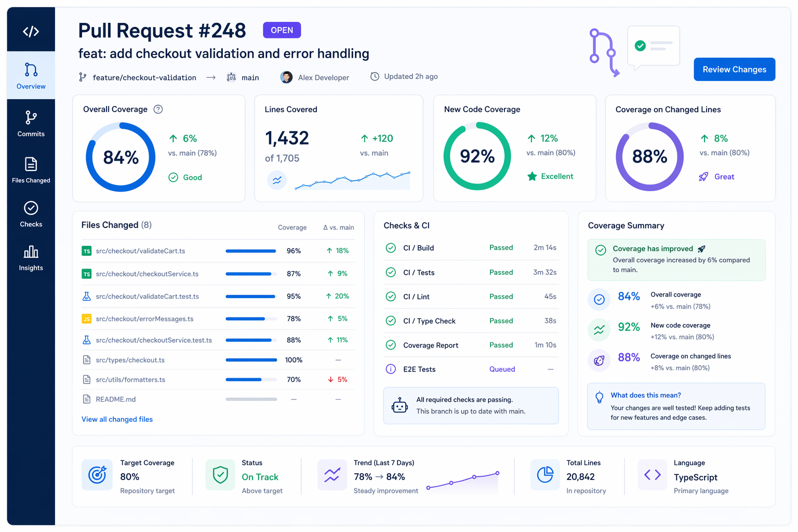Click the red '5%' delta for formatters.ts

coord(342,380)
